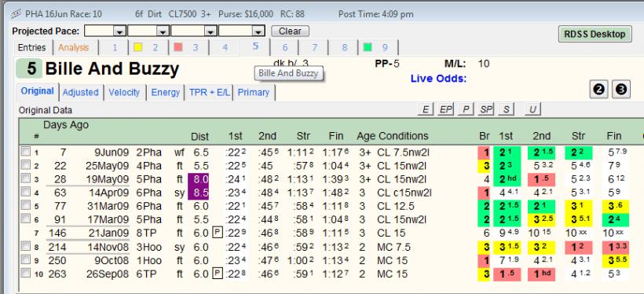Open horse tab 1

(114, 47)
